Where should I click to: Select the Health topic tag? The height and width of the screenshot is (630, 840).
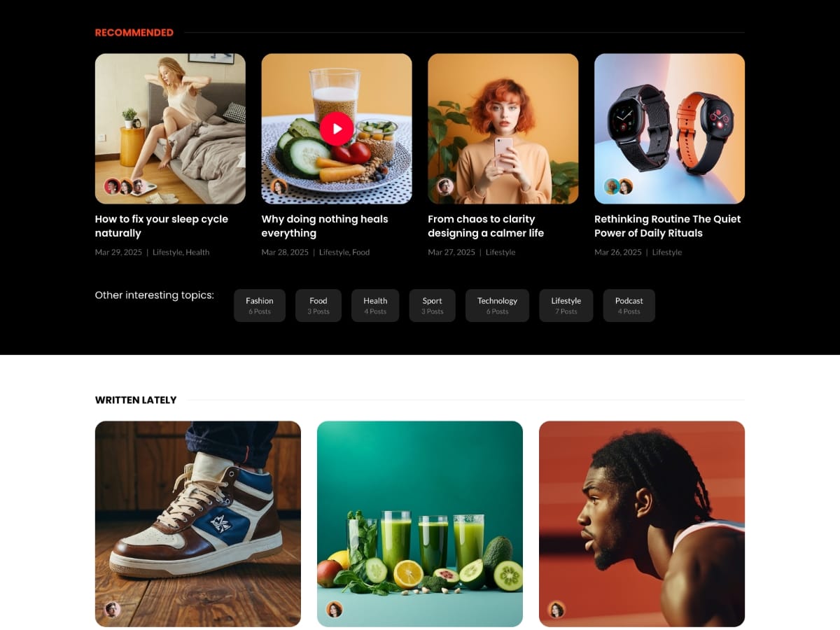point(375,305)
